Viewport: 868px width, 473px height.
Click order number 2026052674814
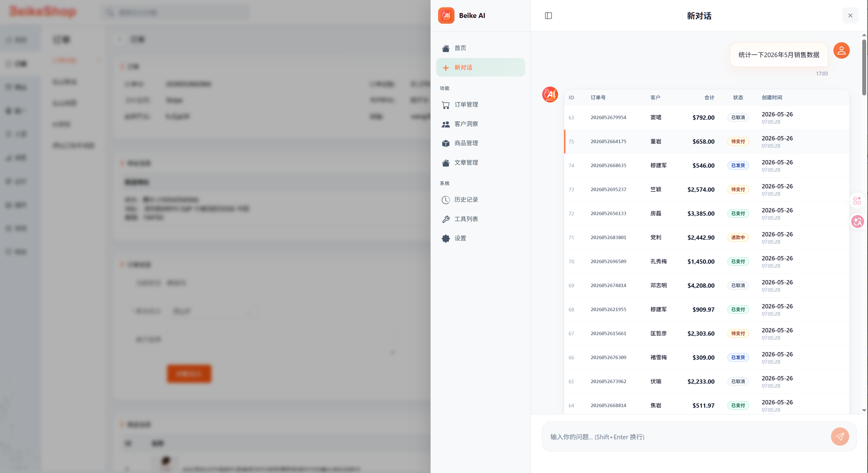click(608, 285)
